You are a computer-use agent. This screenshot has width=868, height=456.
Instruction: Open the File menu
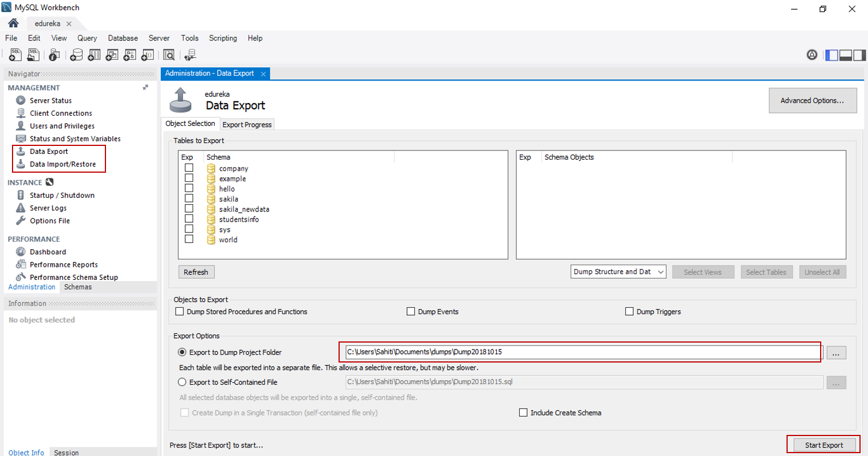[11, 38]
